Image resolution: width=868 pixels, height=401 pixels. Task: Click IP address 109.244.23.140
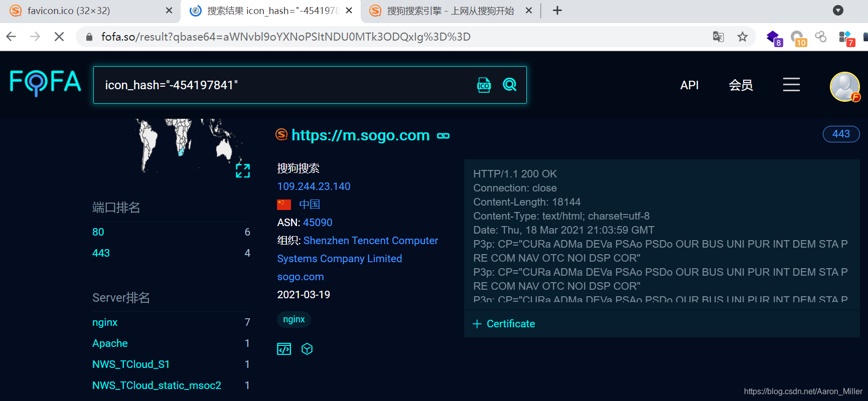(x=314, y=186)
